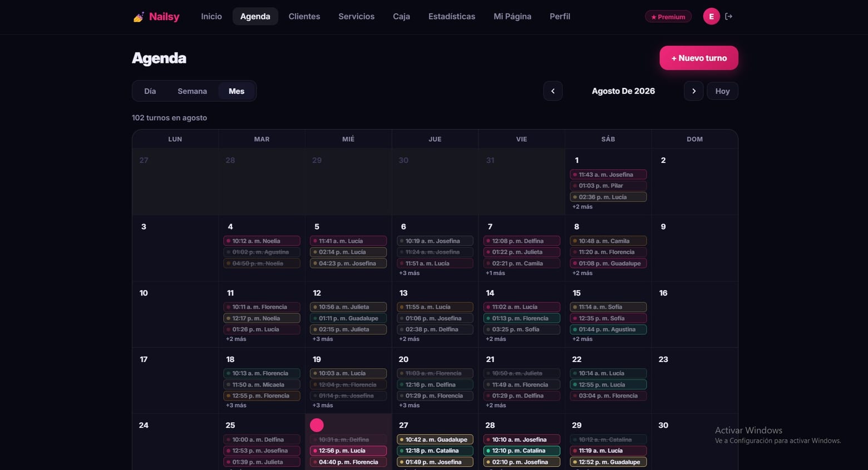868x470 pixels.
Task: Jump to today with the Hoy button
Action: pyautogui.click(x=722, y=91)
